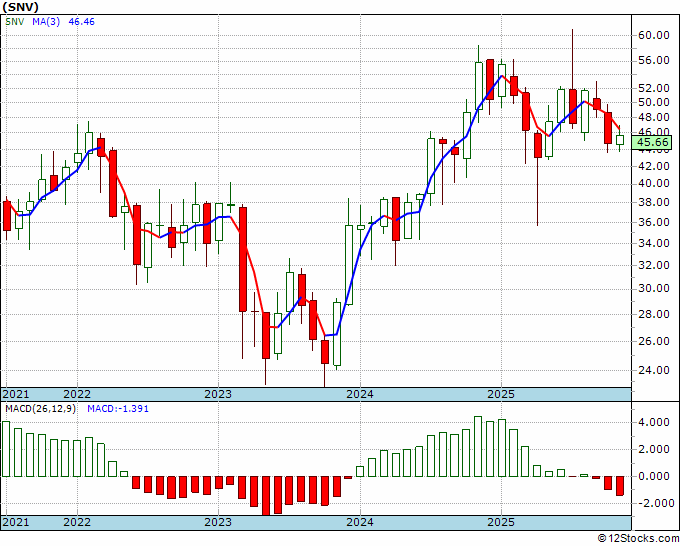680x546 pixels.
Task: Click the 34.00 price axis label
Action: 654,243
